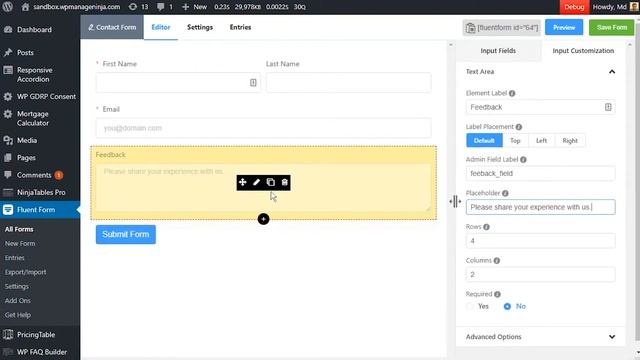The image size is (640, 360).
Task: Select Yes for Required
Action: pos(470,306)
